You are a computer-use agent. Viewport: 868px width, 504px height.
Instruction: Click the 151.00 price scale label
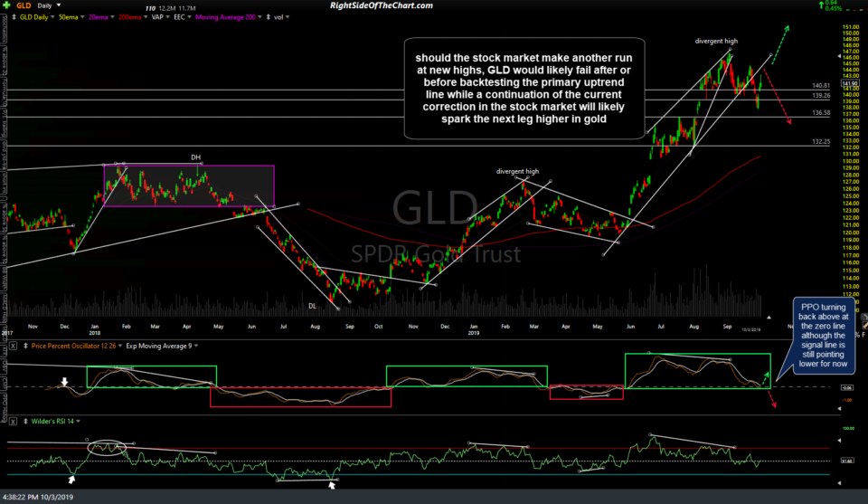coord(850,27)
